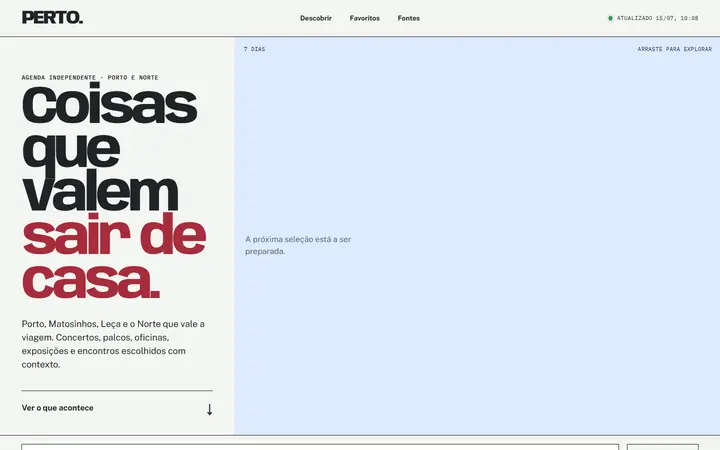Screen dimensions: 720x450
Task: Focus the search input at the page bottom
Action: tap(320, 447)
